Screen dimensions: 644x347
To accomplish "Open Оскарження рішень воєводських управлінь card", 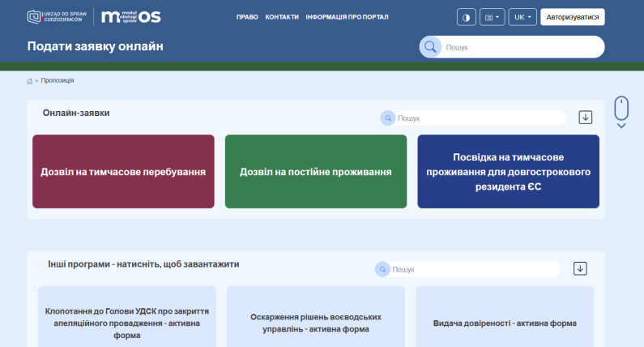I will pyautogui.click(x=316, y=316).
